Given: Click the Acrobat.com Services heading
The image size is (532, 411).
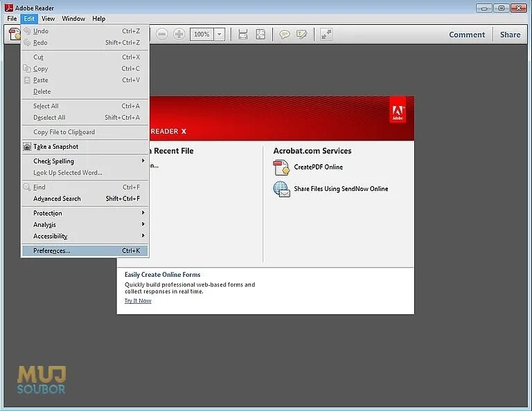Looking at the screenshot, I should [312, 151].
